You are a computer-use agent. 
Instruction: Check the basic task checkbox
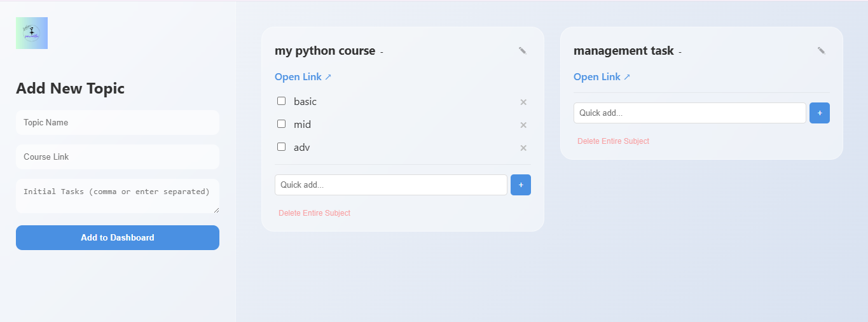pyautogui.click(x=281, y=101)
